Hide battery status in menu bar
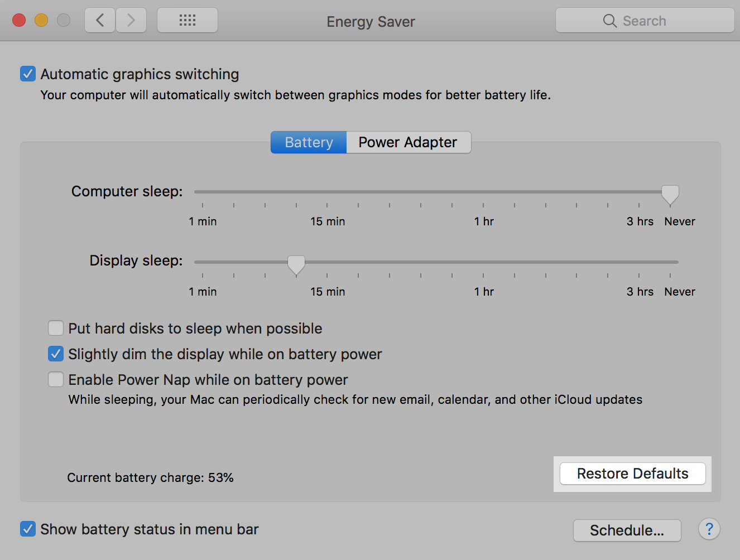 pos(27,529)
